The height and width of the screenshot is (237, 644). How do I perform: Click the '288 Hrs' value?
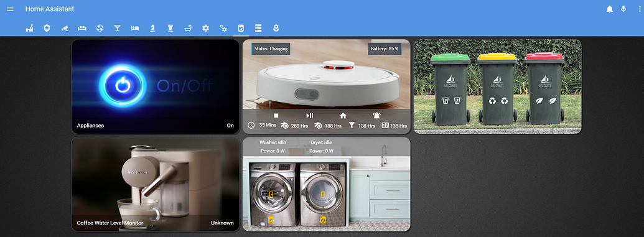point(299,126)
